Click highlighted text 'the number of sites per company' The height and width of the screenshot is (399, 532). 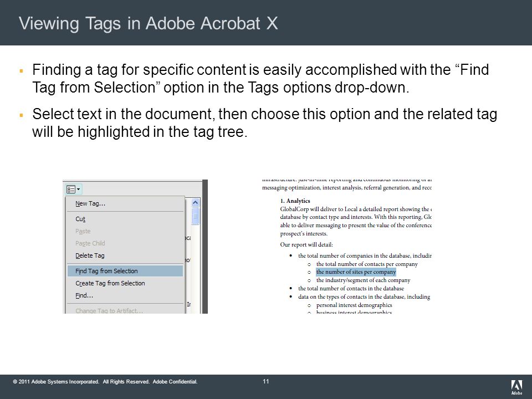(356, 272)
